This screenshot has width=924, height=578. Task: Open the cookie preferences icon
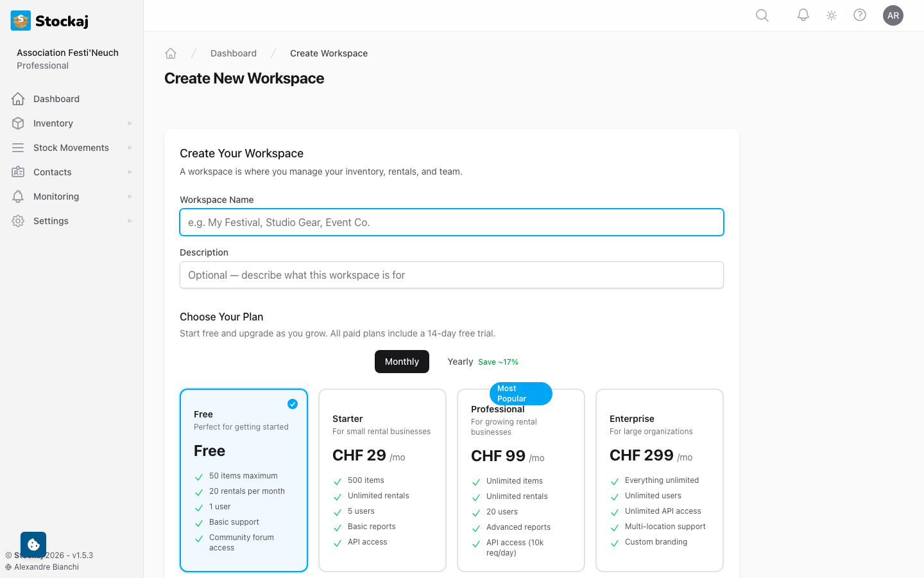tap(33, 545)
